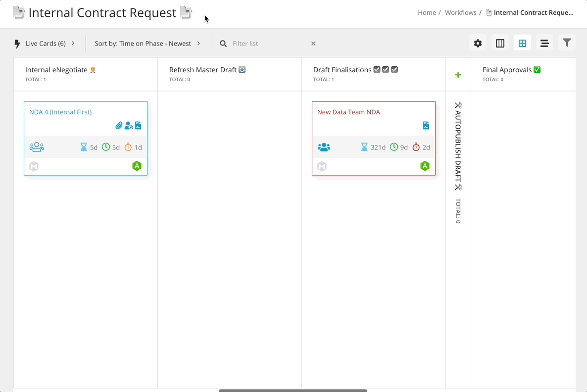
Task: Switch to column view
Action: click(x=500, y=43)
